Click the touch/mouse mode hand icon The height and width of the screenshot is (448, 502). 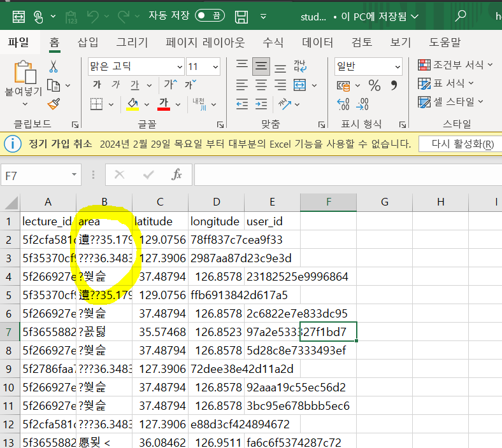pos(38,17)
